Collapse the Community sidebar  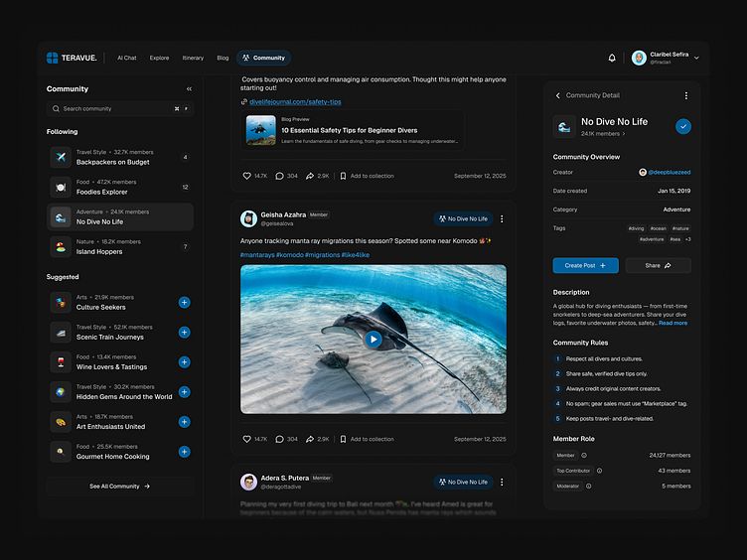click(189, 89)
